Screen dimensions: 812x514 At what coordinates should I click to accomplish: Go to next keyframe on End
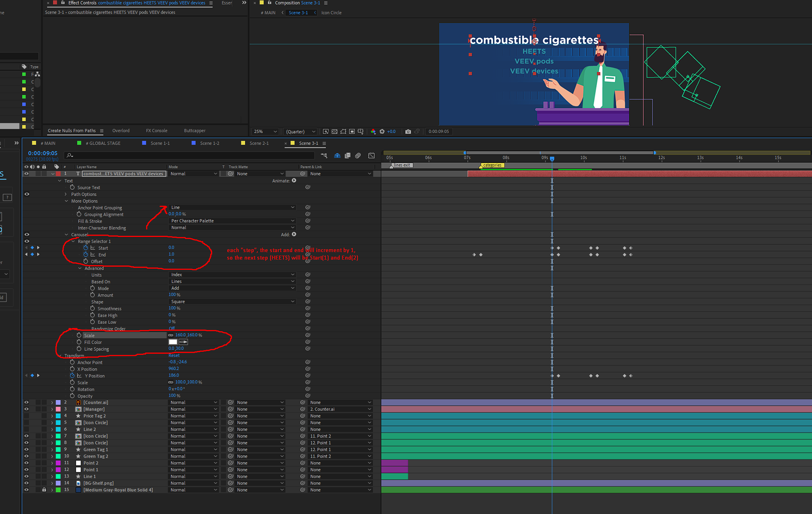click(38, 254)
